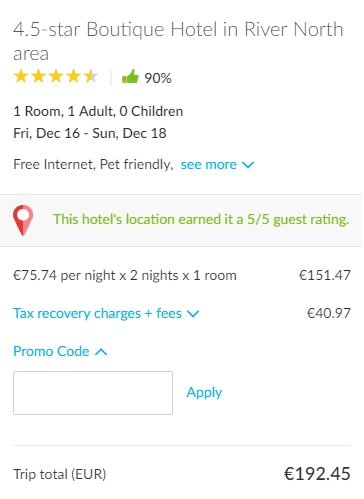
Task: Click the gold star rating row
Action: coord(56,76)
